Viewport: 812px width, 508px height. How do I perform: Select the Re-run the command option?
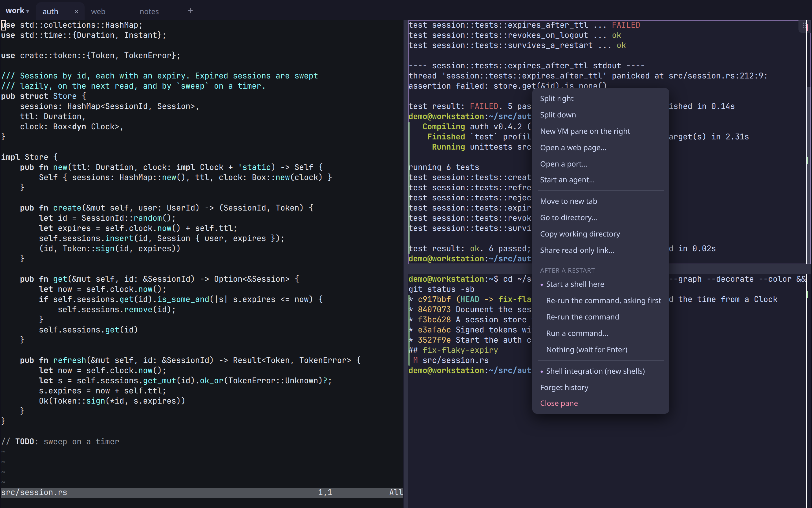(x=601, y=317)
